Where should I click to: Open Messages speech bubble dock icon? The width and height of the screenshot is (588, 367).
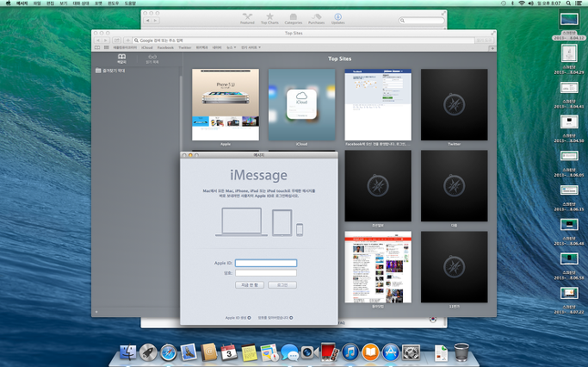pos(290,352)
